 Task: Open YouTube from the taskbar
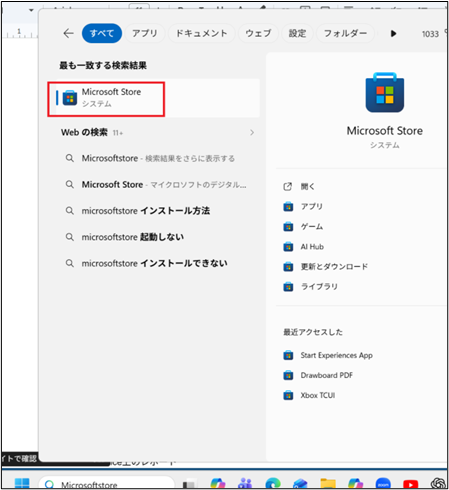tap(411, 484)
